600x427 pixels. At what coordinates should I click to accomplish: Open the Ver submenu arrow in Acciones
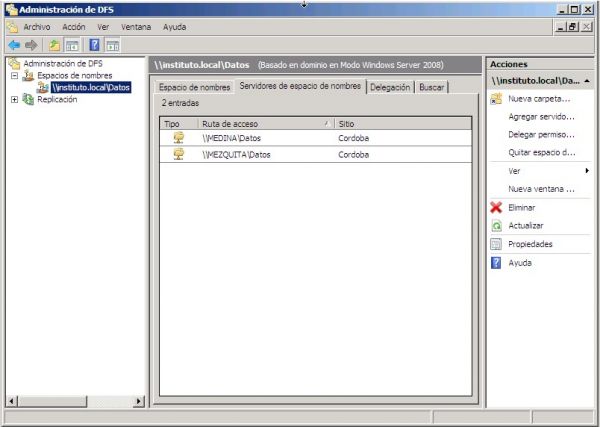[x=587, y=171]
